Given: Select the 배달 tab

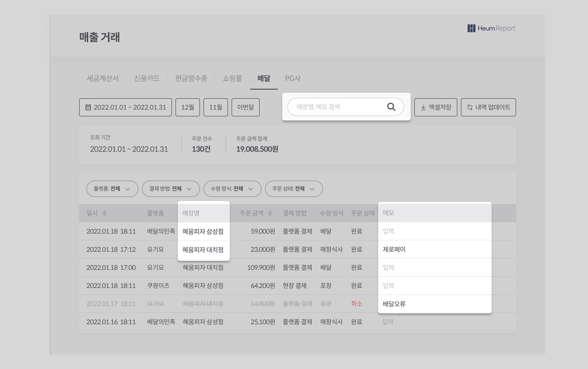Looking at the screenshot, I should [264, 78].
